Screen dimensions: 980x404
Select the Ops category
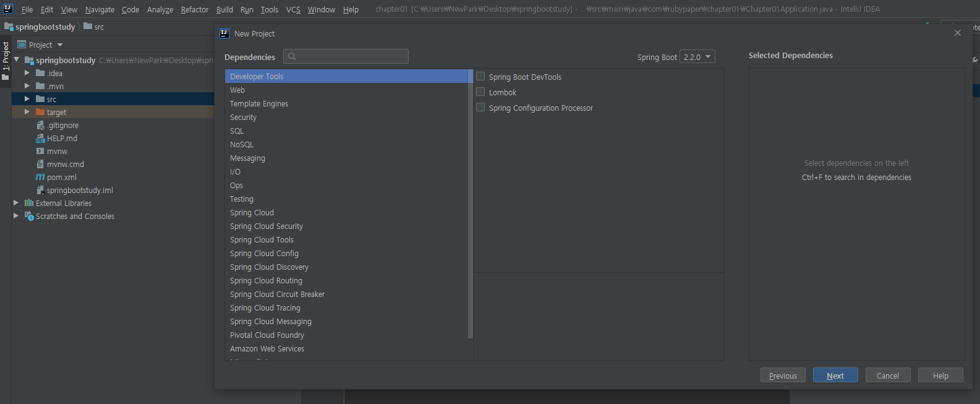coord(347,186)
